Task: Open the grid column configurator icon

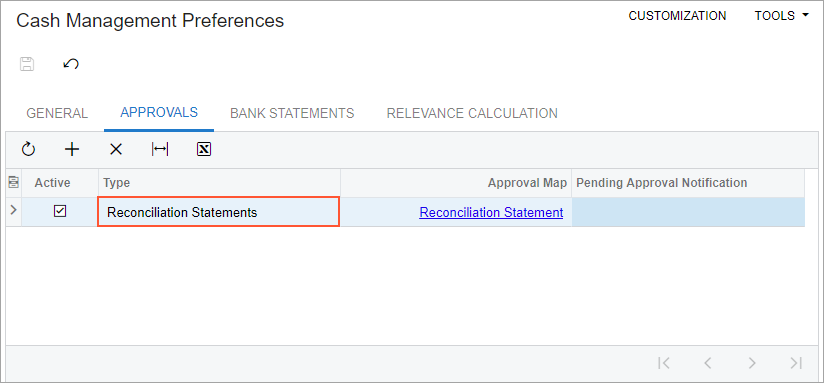Action: click(14, 183)
